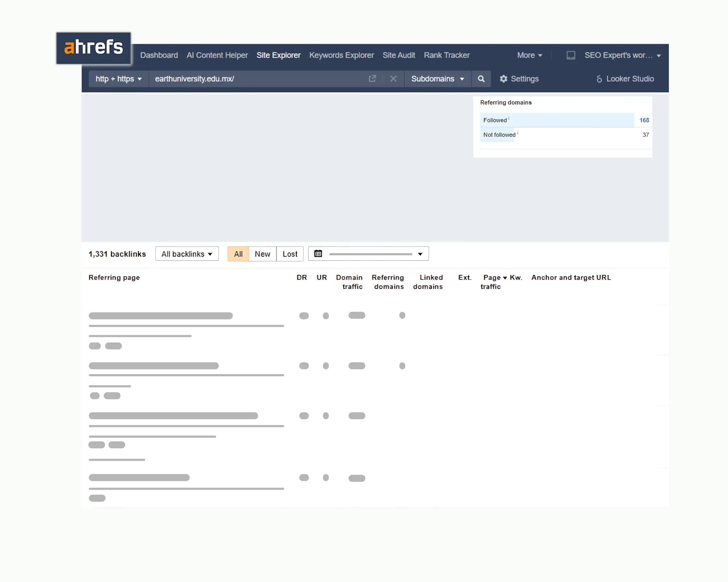Expand the http + https protocol dropdown
Viewport: 728px width, 582px height.
coord(118,79)
